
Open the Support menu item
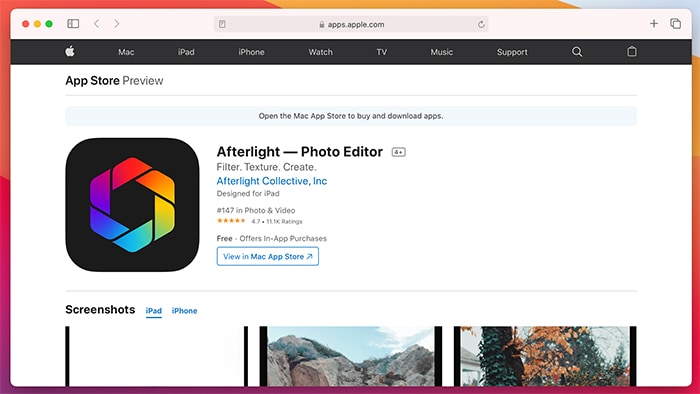(512, 52)
